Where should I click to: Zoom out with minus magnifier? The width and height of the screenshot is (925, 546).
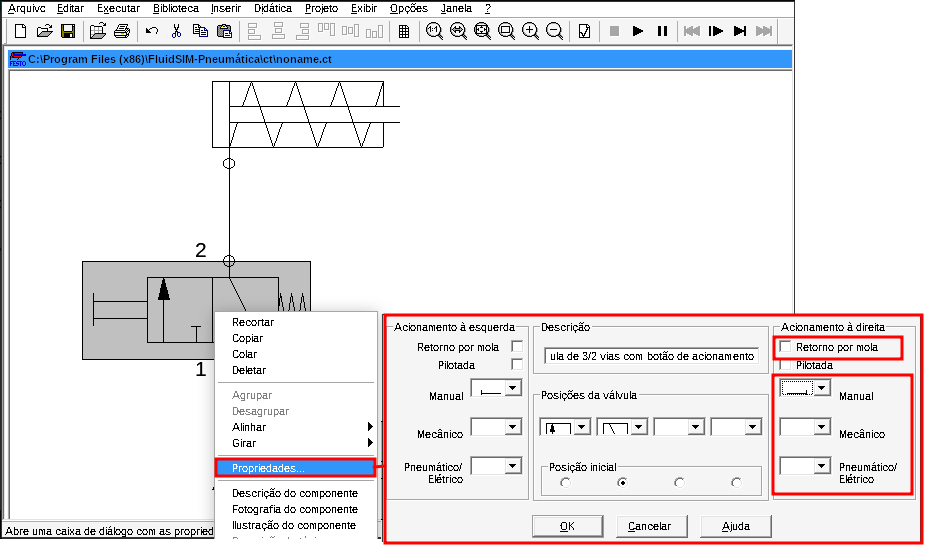point(555,31)
